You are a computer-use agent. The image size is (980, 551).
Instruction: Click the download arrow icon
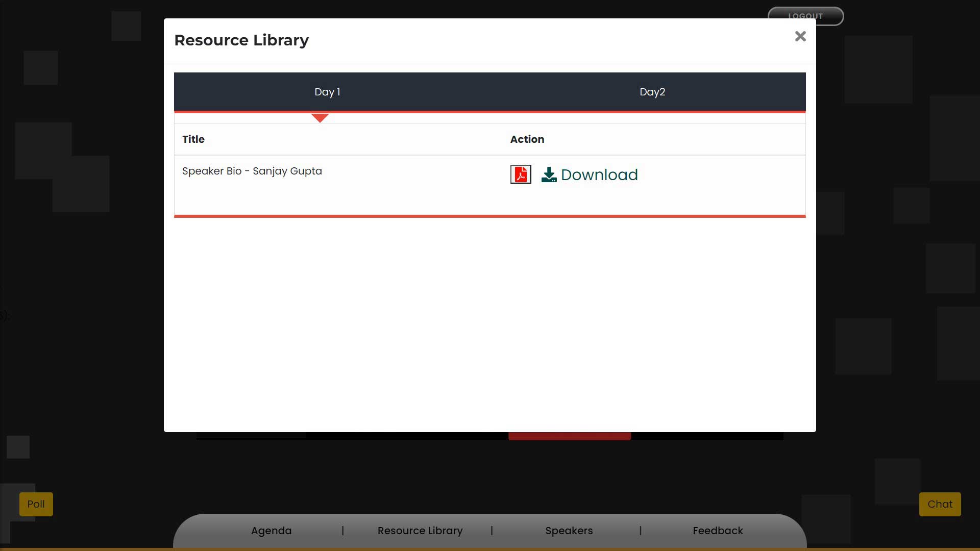549,174
